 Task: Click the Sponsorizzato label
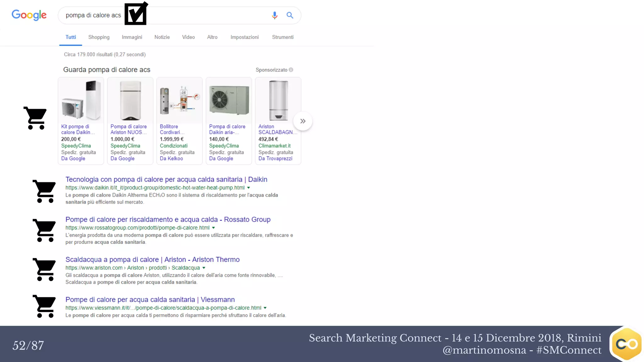[271, 70]
